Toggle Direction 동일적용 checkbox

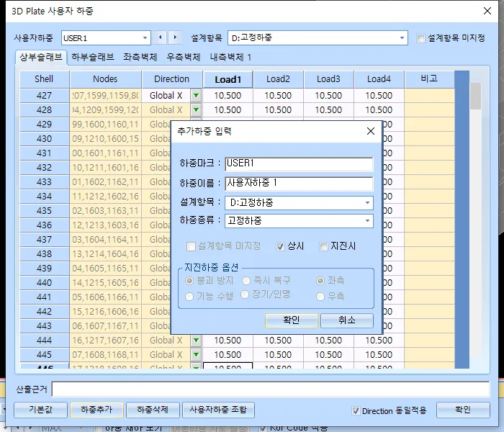click(x=356, y=411)
